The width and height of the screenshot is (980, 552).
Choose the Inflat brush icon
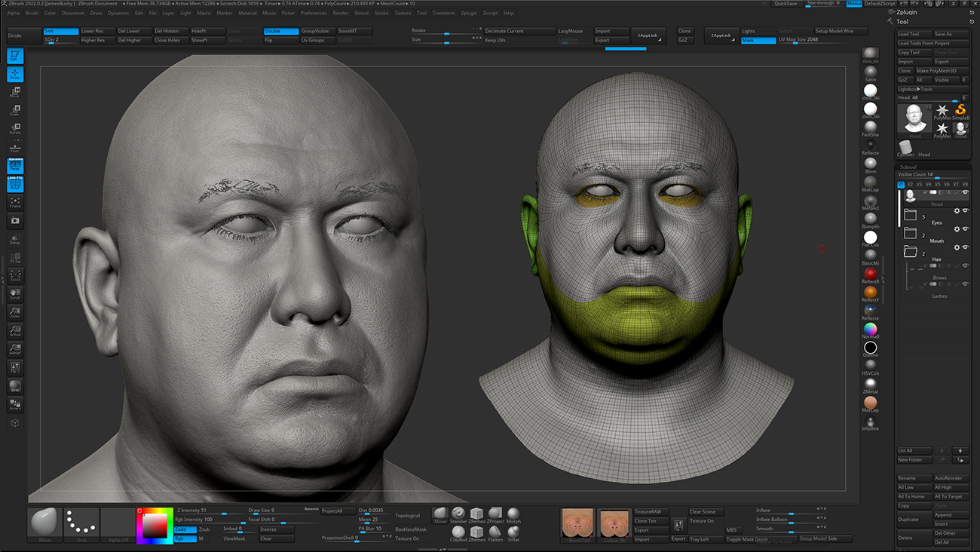point(513,534)
